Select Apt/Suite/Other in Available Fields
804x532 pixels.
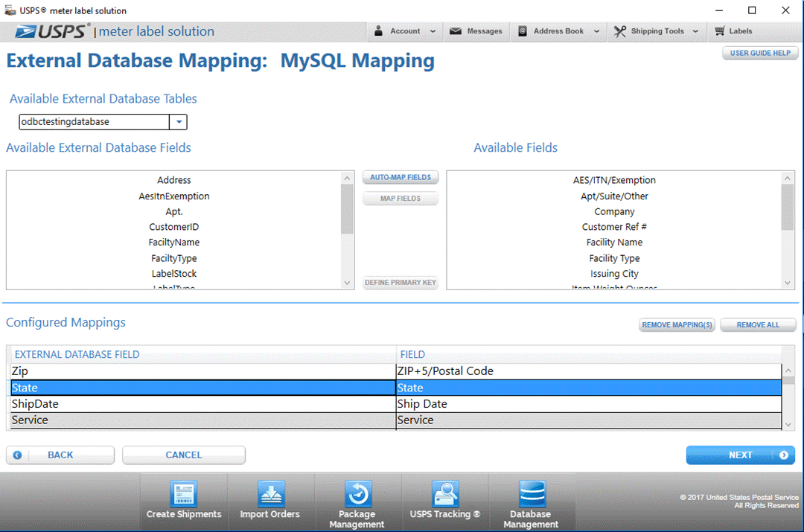click(x=614, y=196)
